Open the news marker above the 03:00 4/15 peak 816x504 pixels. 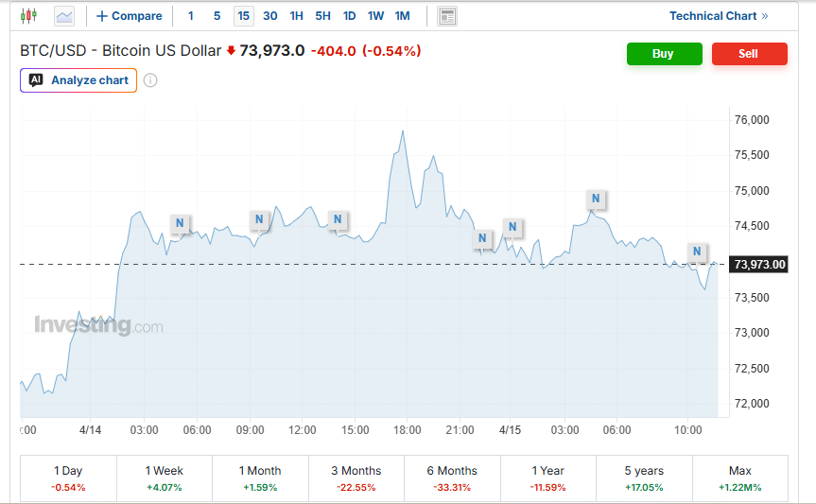(x=596, y=199)
